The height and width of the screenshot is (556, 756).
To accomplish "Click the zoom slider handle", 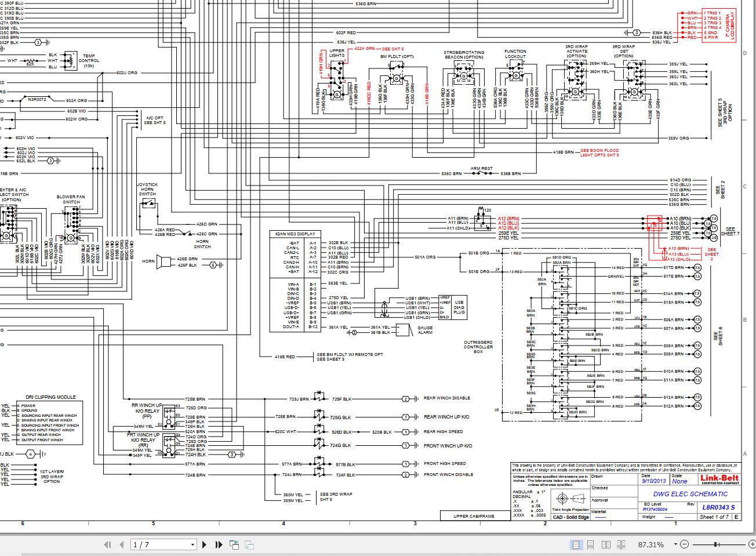I will 715,544.
